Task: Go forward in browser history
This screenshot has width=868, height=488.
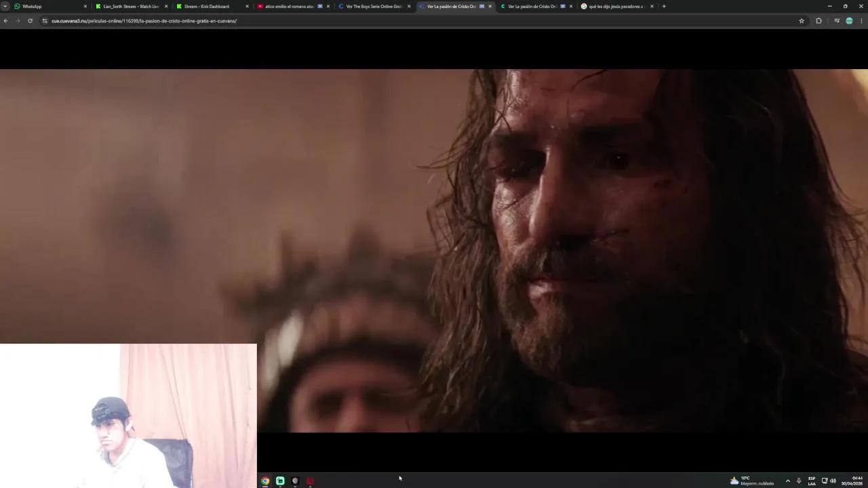Action: (x=18, y=21)
